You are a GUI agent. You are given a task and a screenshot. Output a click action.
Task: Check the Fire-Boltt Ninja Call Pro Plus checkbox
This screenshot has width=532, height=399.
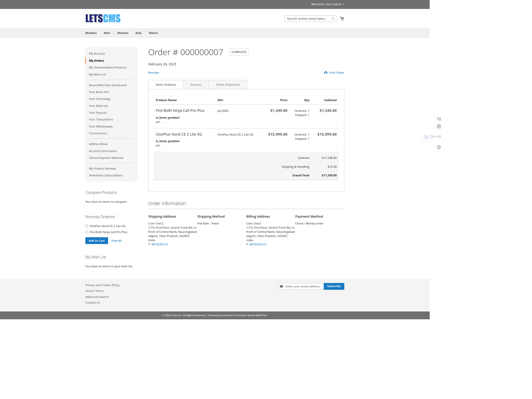tap(86, 232)
